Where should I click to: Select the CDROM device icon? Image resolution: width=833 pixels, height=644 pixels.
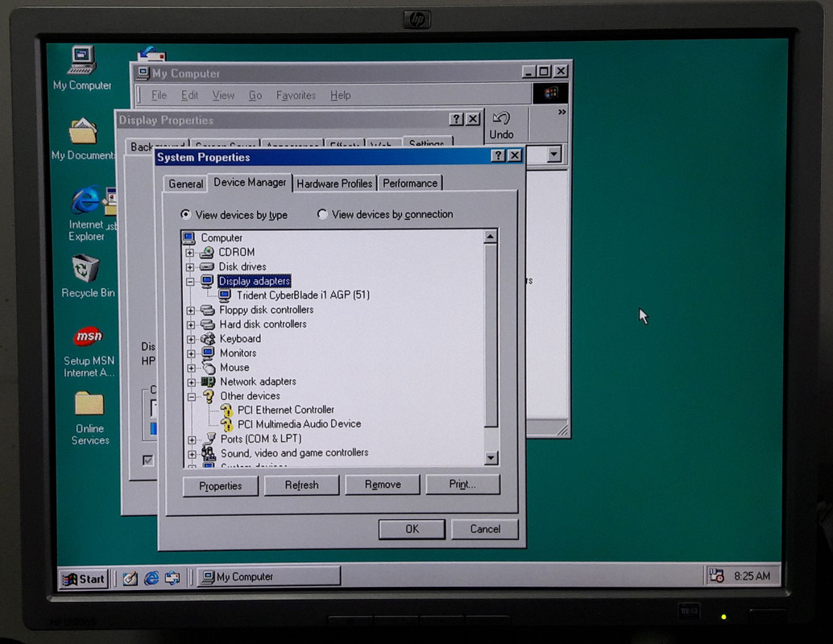point(207,252)
